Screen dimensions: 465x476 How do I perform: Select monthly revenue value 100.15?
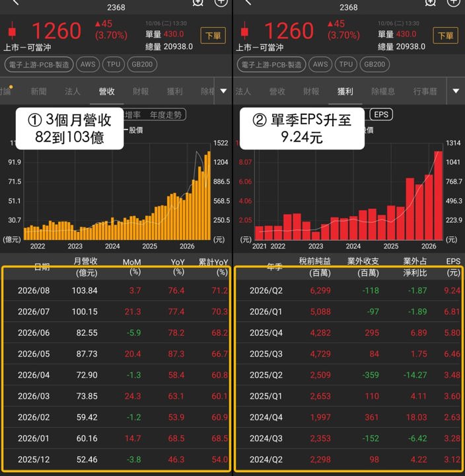(x=85, y=312)
